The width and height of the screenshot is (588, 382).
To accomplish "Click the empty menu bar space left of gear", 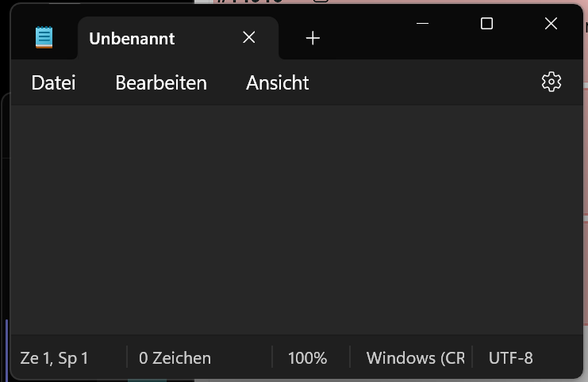I will coord(421,82).
